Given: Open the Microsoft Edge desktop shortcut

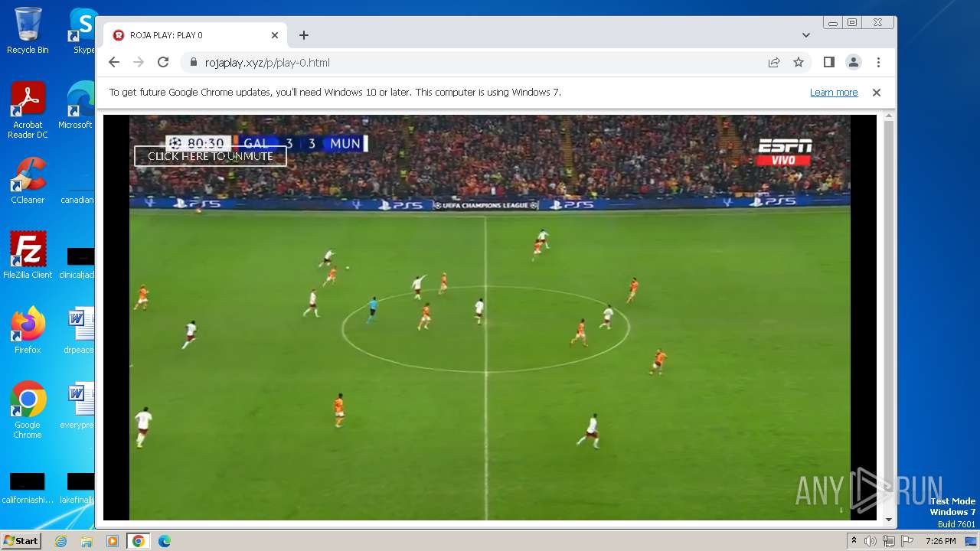Looking at the screenshot, I should (x=79, y=106).
